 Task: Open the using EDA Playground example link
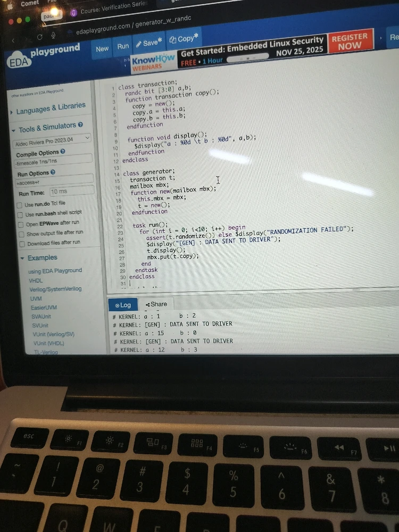tap(55, 271)
